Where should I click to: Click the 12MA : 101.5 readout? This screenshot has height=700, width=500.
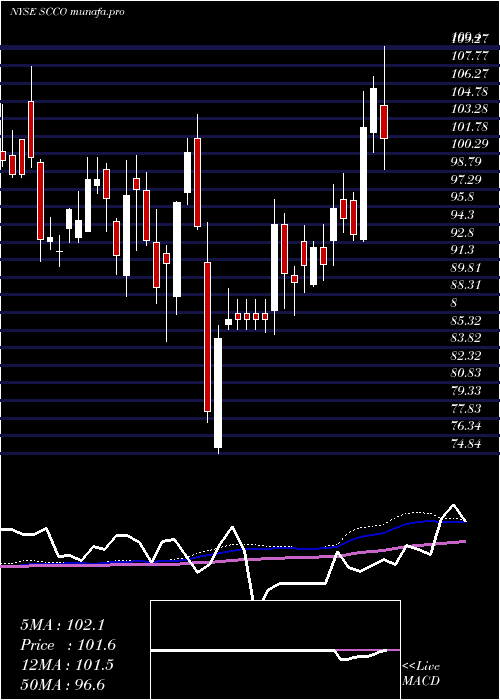(x=67, y=665)
